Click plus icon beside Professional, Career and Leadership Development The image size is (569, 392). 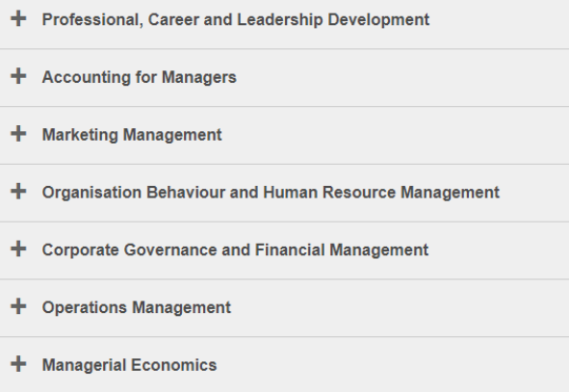click(x=18, y=19)
